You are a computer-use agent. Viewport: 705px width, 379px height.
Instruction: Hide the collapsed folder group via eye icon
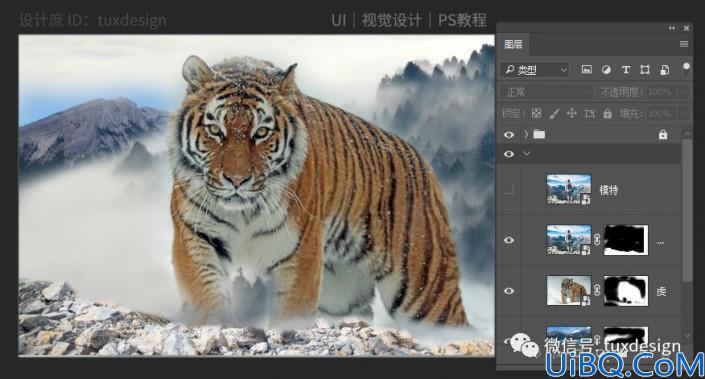click(x=509, y=134)
